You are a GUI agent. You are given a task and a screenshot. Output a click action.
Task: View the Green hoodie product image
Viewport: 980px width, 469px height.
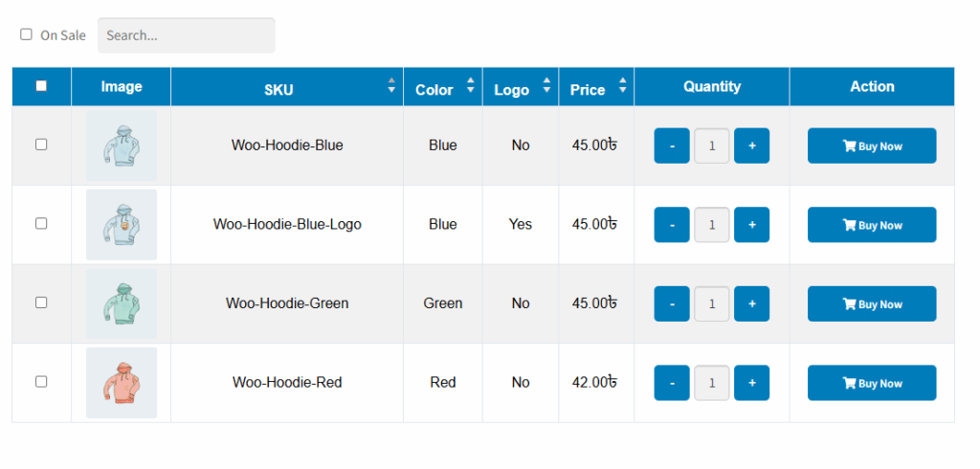[122, 304]
